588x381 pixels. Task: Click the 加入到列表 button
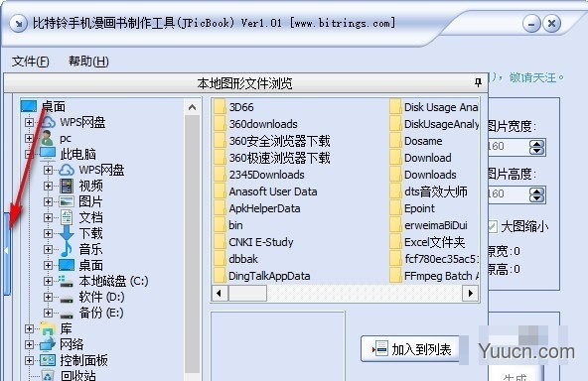tap(410, 349)
